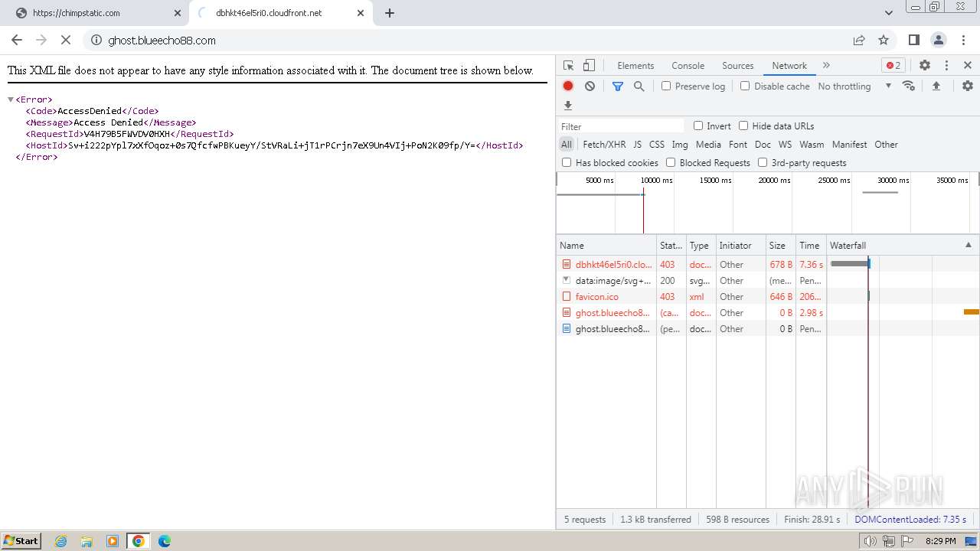Export HAR file download icon
The image size is (980, 551).
point(568,106)
